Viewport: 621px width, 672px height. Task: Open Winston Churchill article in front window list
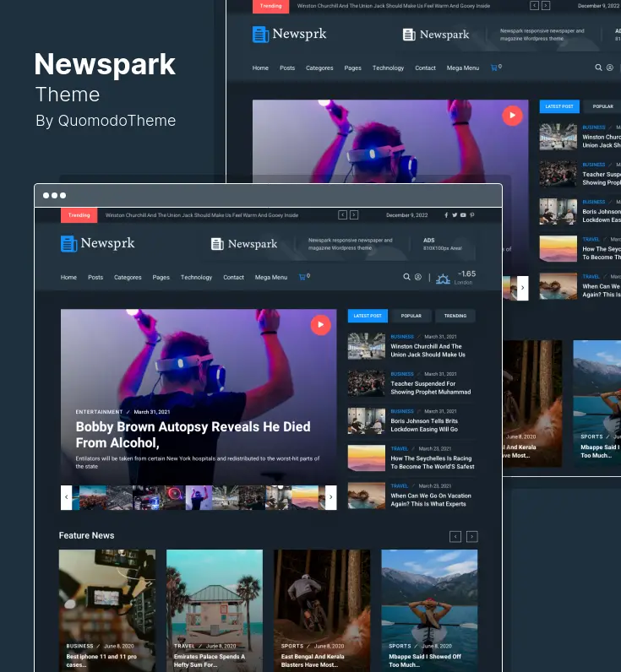click(x=428, y=350)
